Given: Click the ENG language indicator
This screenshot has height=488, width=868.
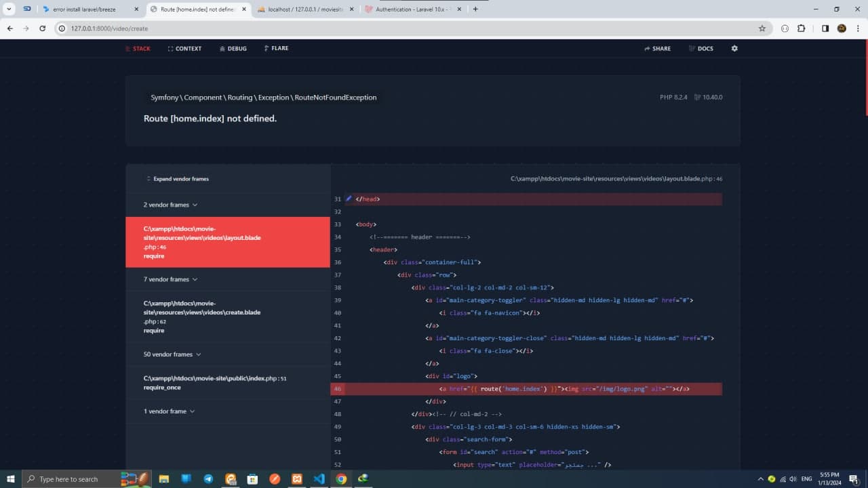Looking at the screenshot, I should click(x=807, y=479).
